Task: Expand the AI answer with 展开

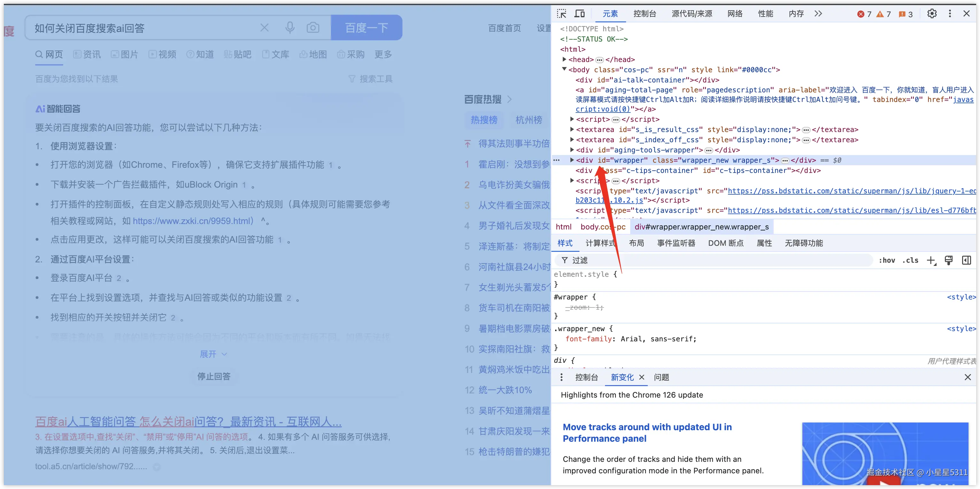Action: pyautogui.click(x=213, y=354)
